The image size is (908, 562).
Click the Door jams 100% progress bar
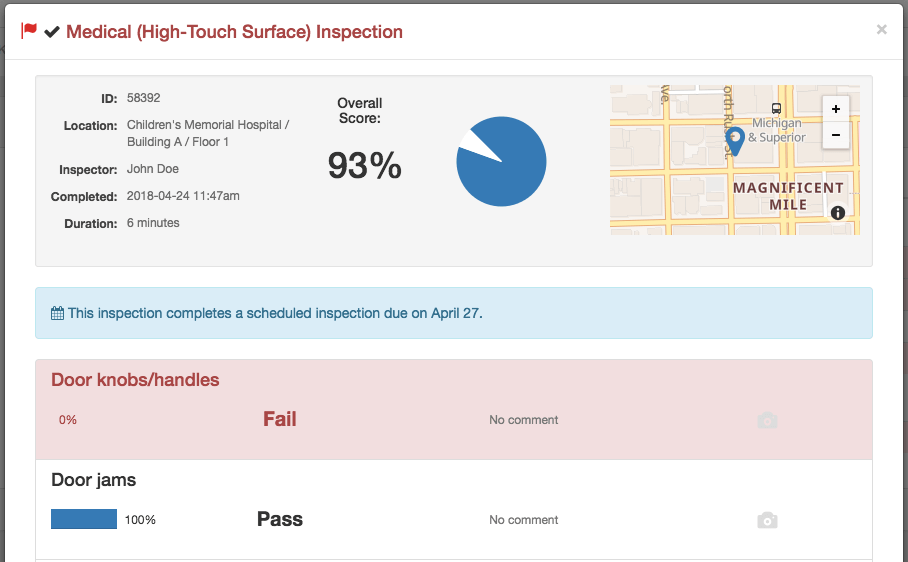coord(84,519)
